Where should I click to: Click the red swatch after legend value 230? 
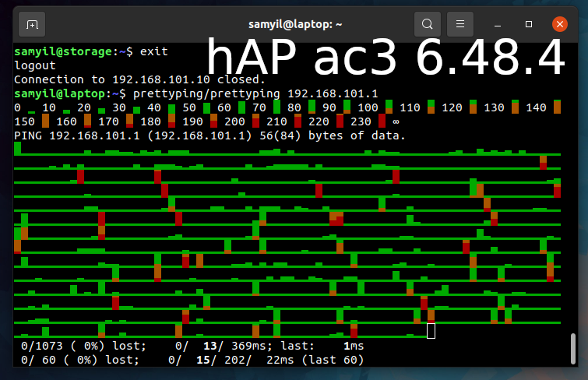click(x=382, y=121)
